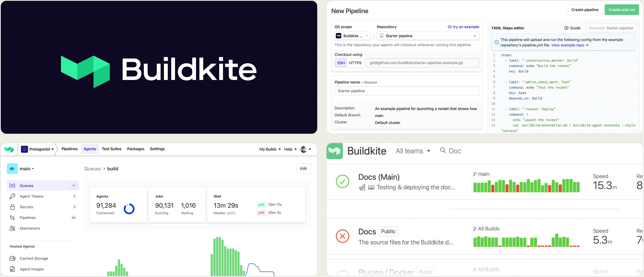Click the Agent Tokens key icon
This screenshot has width=644, height=277.
(x=12, y=196)
